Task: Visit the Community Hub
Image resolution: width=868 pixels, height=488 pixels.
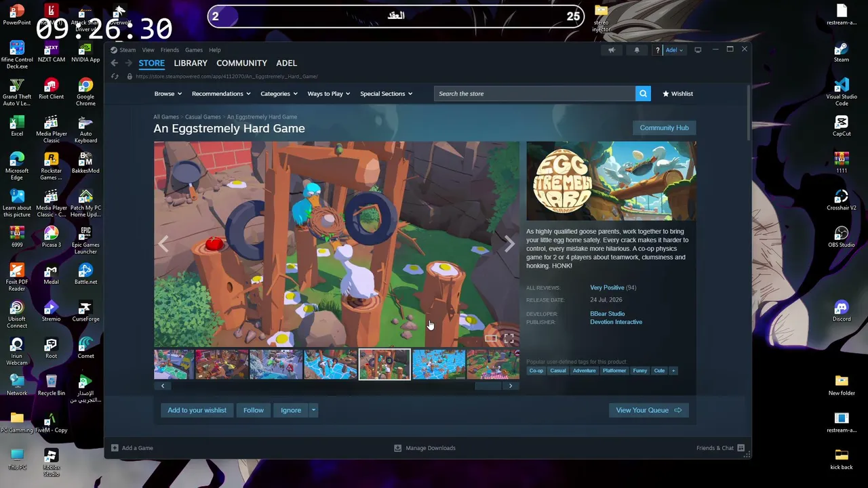Action: (x=664, y=127)
